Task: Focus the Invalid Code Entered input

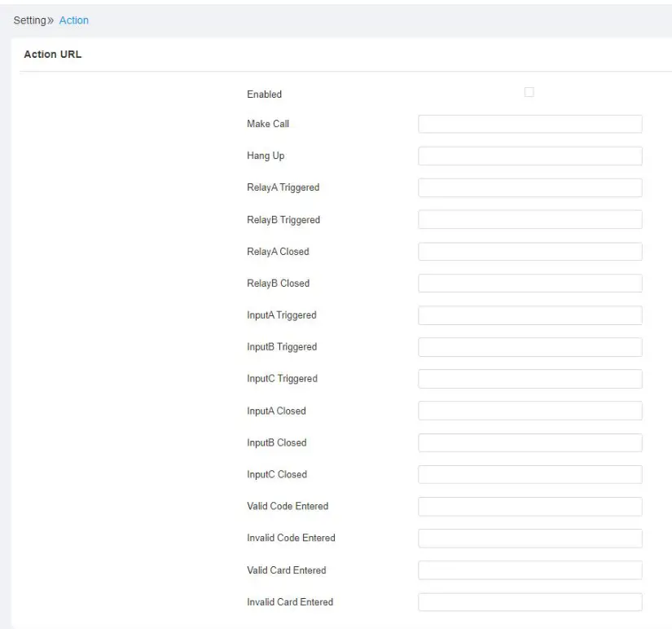Action: (529, 538)
